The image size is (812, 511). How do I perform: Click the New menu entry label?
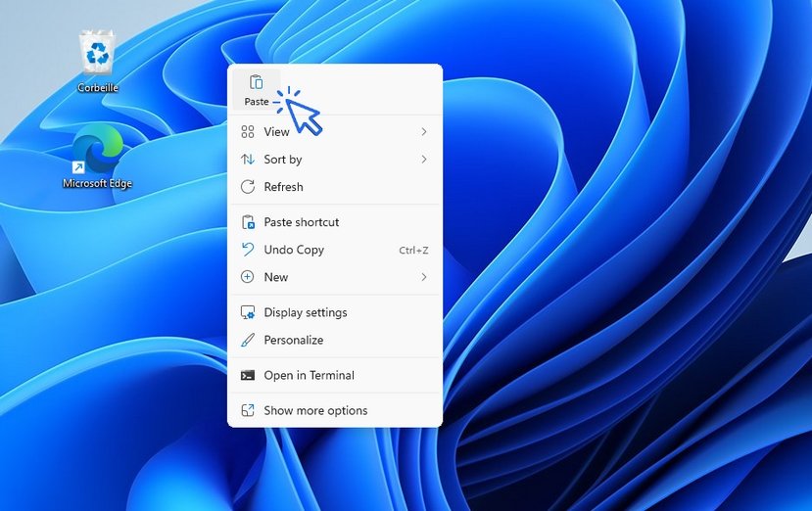pyautogui.click(x=276, y=277)
